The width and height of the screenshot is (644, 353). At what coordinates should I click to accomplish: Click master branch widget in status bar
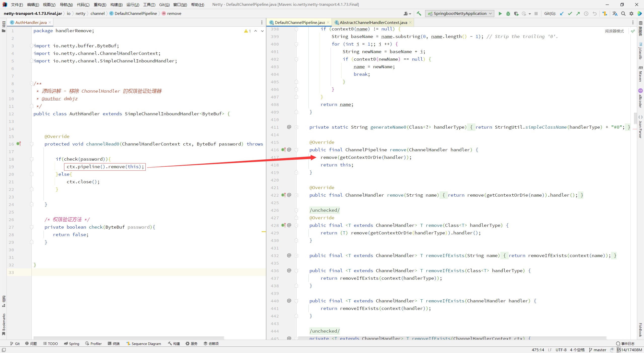[x=598, y=350]
